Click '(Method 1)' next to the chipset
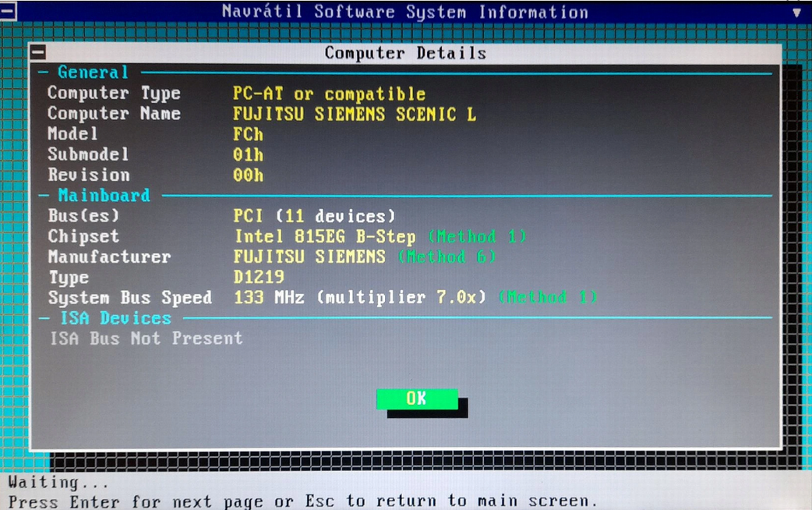 pos(477,236)
